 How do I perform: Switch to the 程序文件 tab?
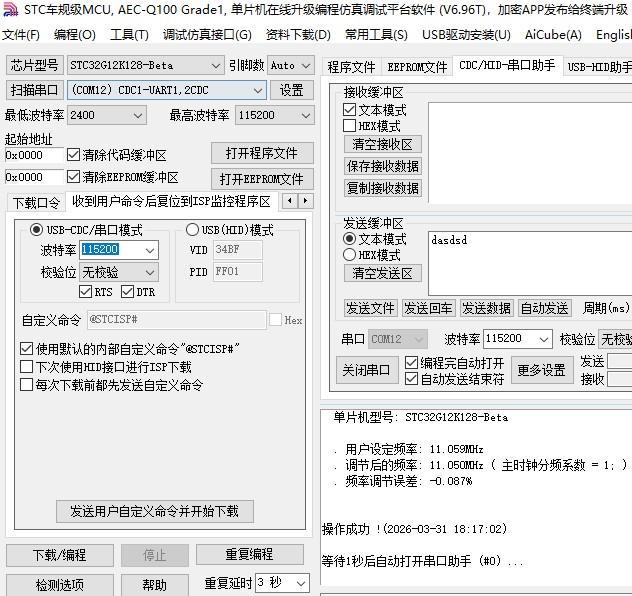click(x=351, y=66)
